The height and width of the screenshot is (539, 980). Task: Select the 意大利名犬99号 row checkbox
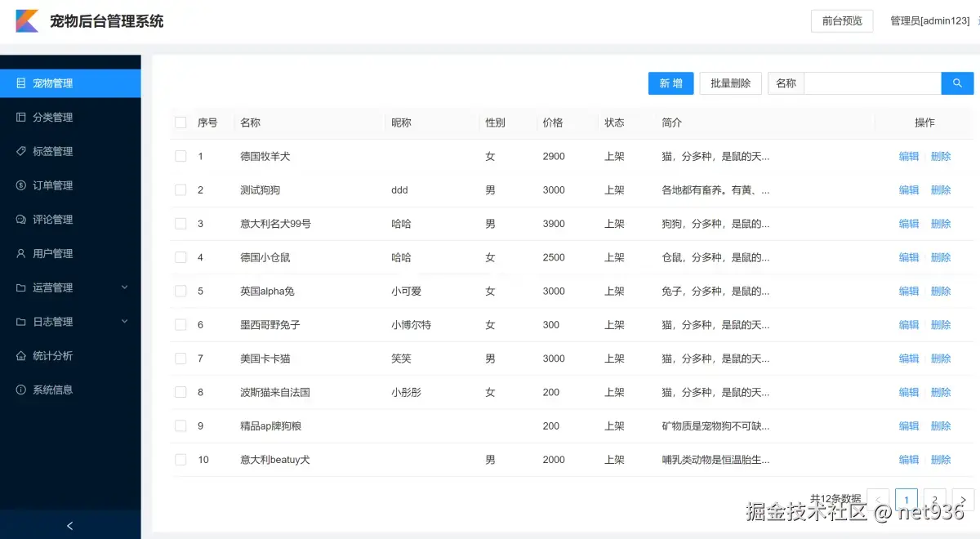tap(180, 224)
